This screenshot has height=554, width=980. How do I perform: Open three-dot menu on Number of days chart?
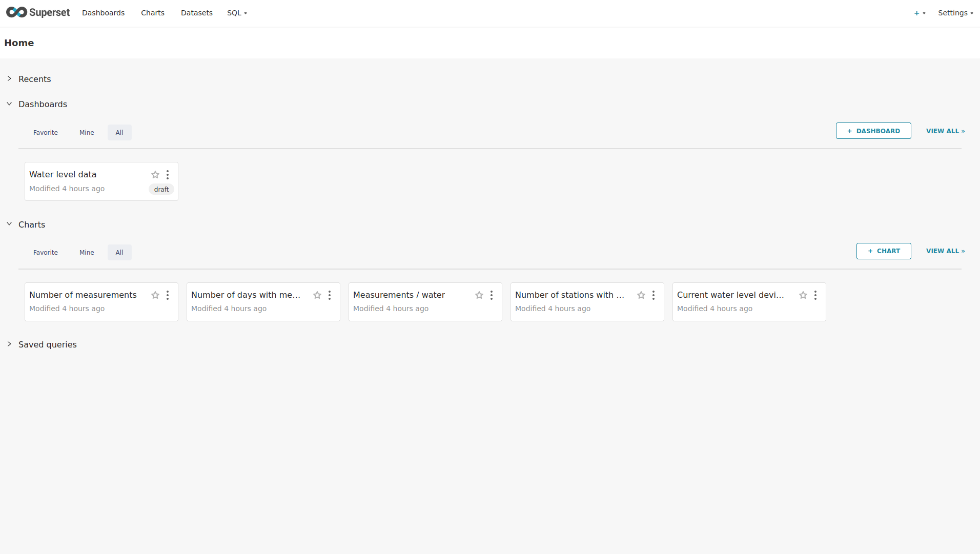[330, 295]
